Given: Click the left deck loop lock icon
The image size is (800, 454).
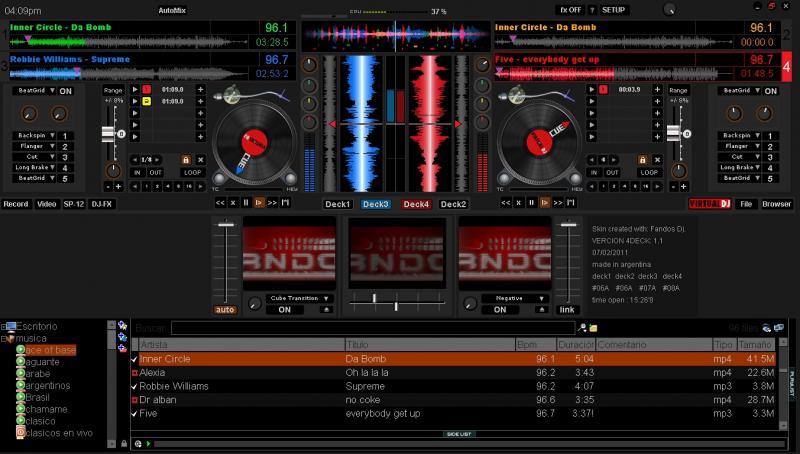Looking at the screenshot, I should pos(185,159).
